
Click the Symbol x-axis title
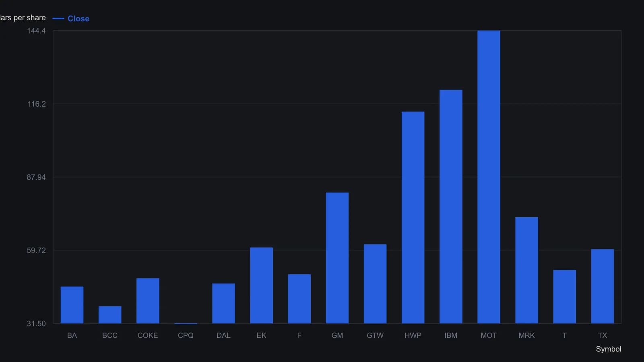tap(609, 349)
